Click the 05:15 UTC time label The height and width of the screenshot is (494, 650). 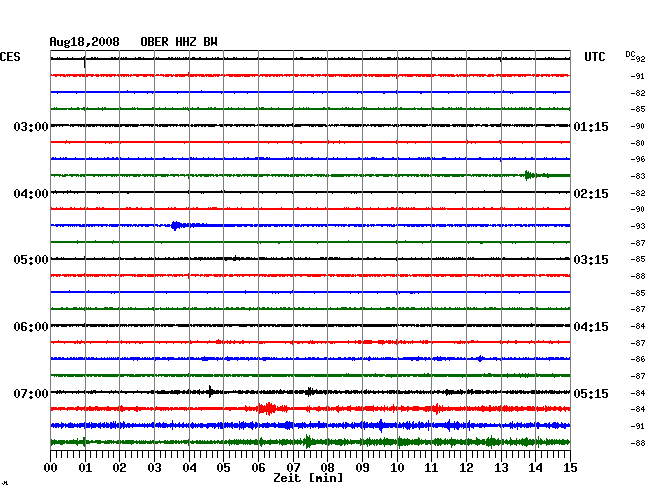tap(591, 393)
